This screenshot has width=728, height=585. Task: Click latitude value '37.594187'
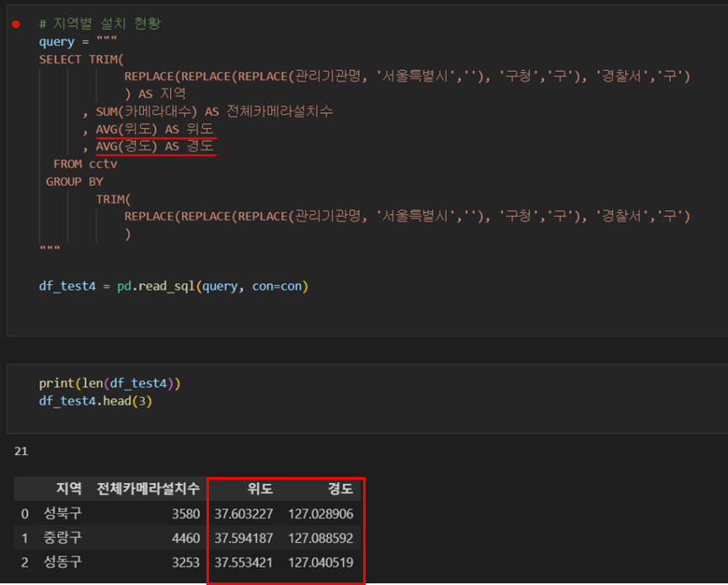(244, 538)
